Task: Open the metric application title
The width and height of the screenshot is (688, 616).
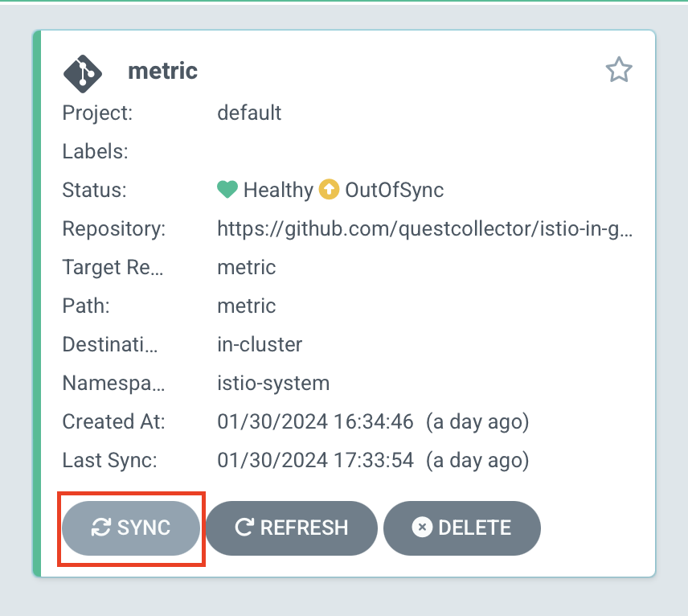Action: point(162,71)
